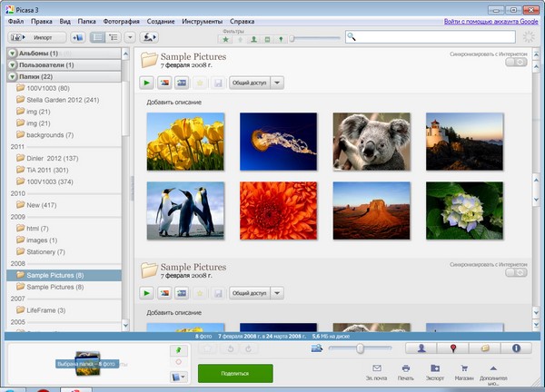
Task: Open the Фотография menu
Action: coord(115,20)
